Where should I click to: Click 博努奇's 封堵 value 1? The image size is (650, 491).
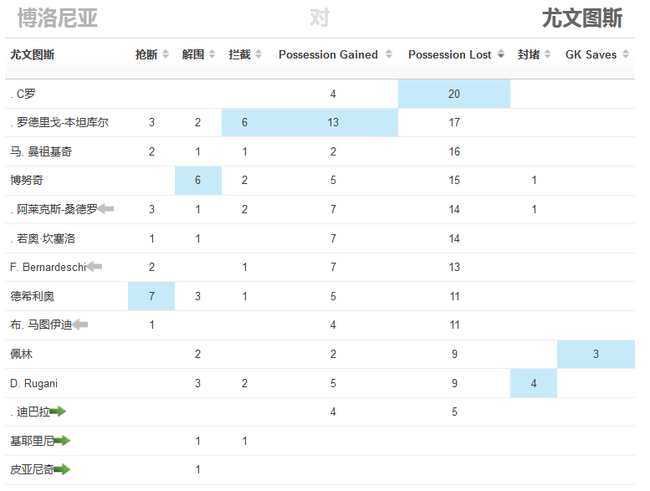click(x=534, y=180)
